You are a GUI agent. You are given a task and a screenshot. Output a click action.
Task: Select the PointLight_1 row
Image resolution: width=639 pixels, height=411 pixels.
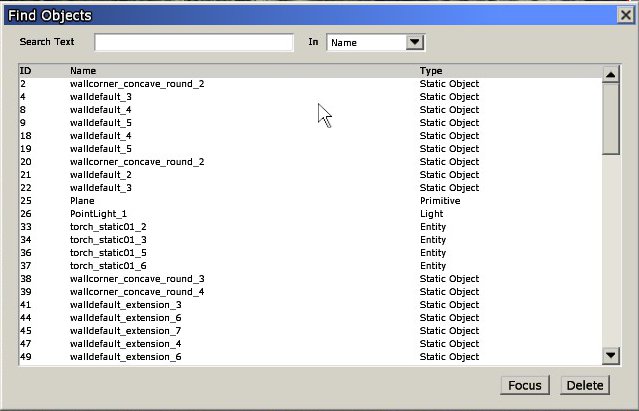coord(98,214)
